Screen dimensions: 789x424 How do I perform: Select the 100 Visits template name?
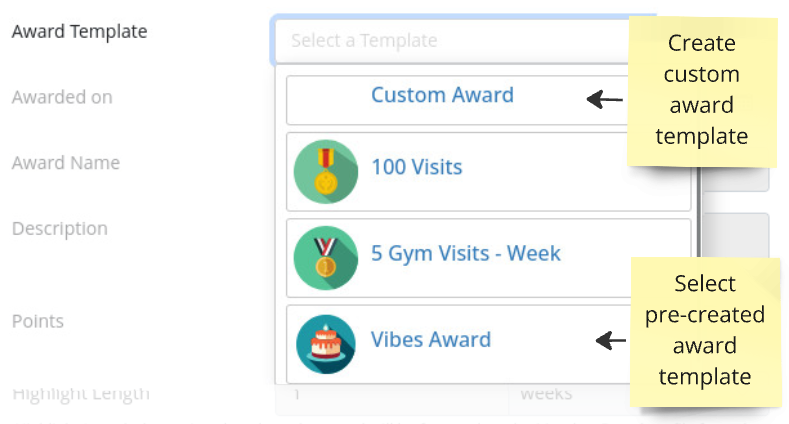pyautogui.click(x=416, y=167)
